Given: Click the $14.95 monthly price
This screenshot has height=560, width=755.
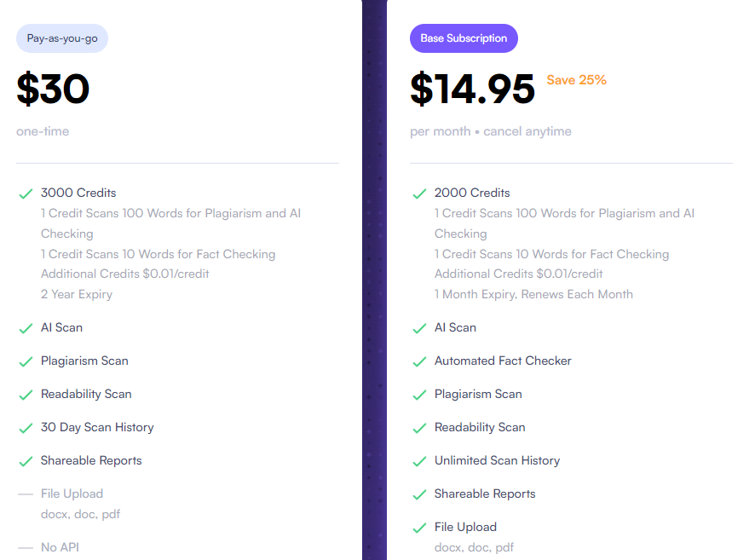Looking at the screenshot, I should 472,89.
